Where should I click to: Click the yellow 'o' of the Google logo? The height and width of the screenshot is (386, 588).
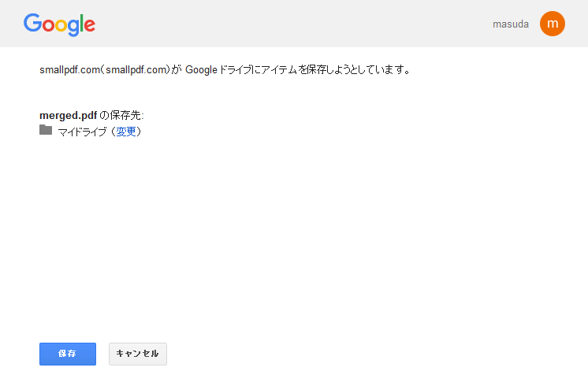(x=61, y=25)
